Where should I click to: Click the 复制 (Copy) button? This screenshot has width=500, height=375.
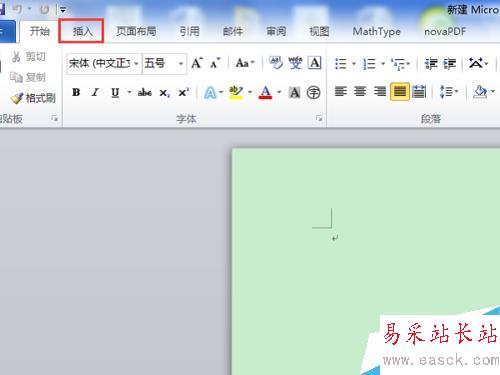28,77
